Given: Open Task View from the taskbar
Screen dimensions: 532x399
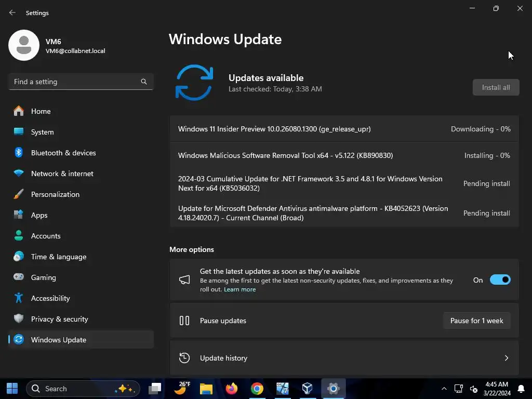Looking at the screenshot, I should [x=155, y=389].
